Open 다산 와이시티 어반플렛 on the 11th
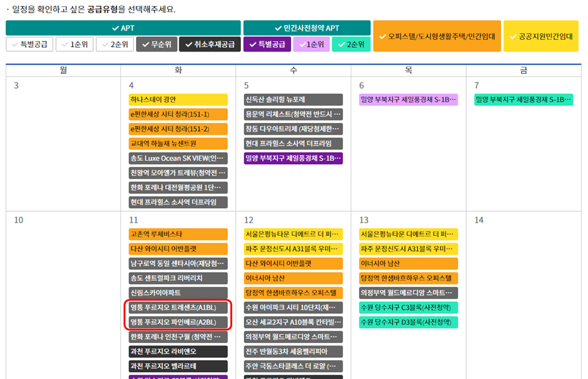The height and width of the screenshot is (379, 588). pyautogui.click(x=178, y=249)
